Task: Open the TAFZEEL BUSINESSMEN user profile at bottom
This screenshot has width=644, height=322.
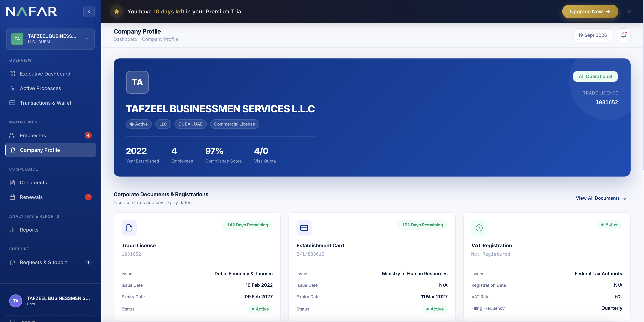Action: click(x=50, y=301)
